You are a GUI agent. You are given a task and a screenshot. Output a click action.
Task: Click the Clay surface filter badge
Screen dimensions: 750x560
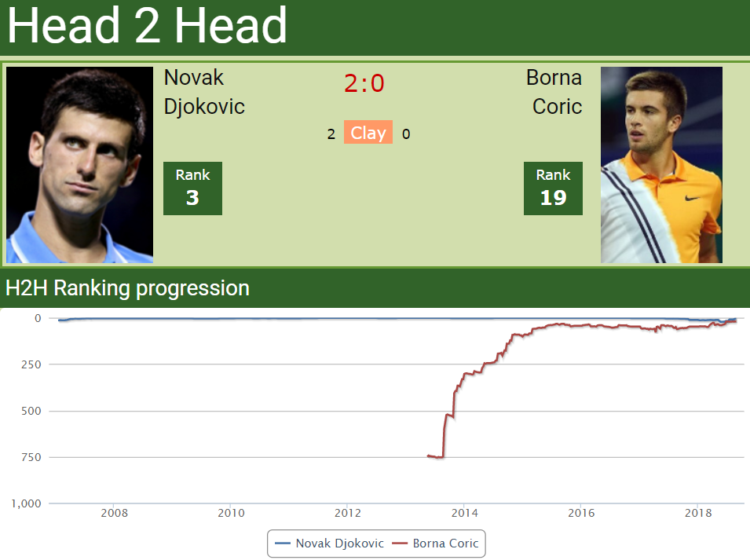point(368,133)
